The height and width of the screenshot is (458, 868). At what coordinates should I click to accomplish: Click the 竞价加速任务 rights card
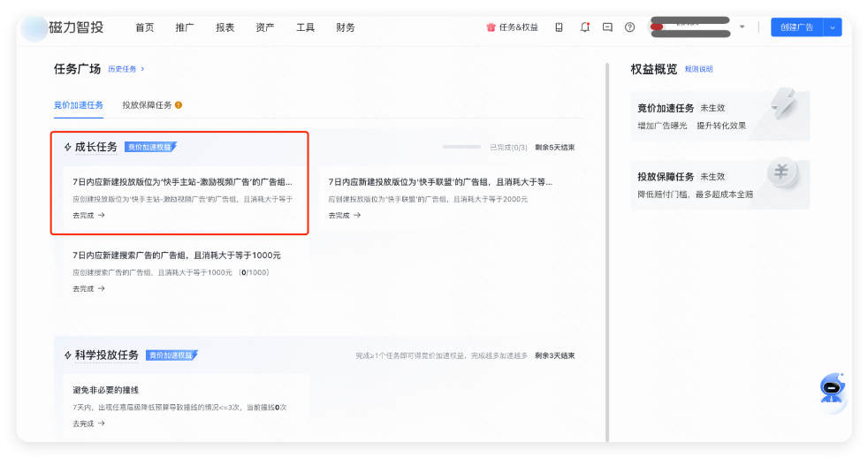[720, 116]
